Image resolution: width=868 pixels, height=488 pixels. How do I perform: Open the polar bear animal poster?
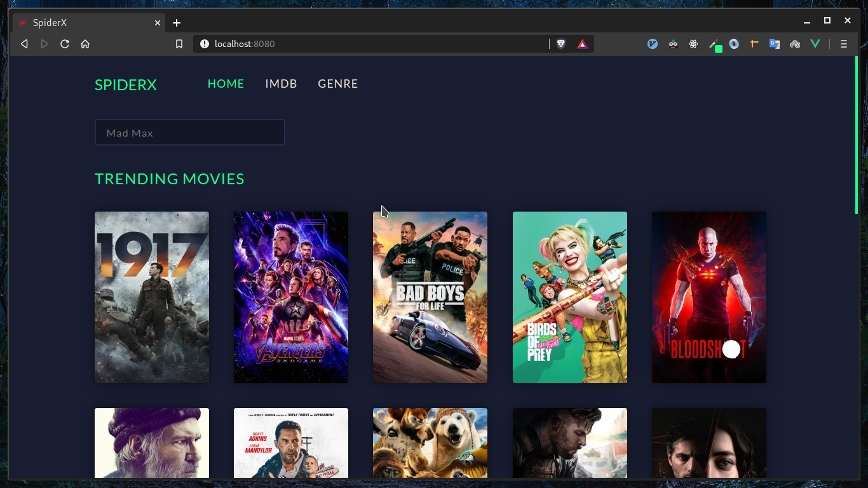pos(430,443)
